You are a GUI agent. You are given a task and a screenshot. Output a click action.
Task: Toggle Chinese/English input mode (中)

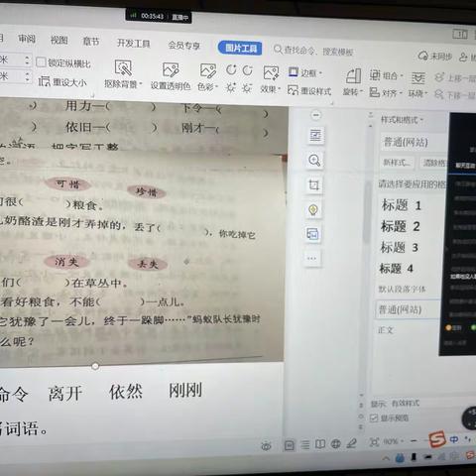pos(454,439)
